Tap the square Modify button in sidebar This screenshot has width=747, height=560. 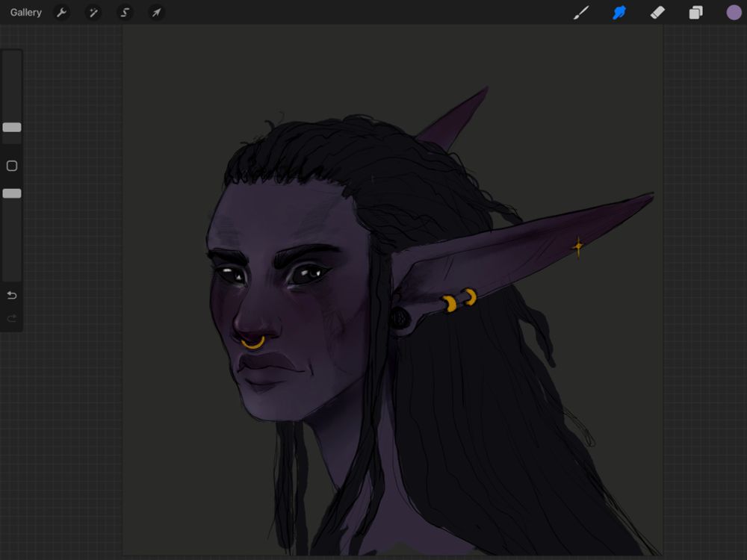pos(12,166)
